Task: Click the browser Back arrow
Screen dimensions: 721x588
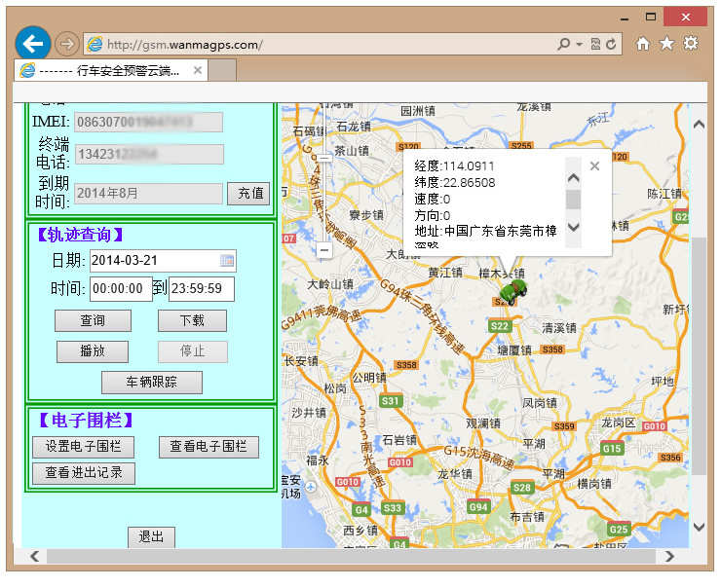Action: (x=33, y=44)
